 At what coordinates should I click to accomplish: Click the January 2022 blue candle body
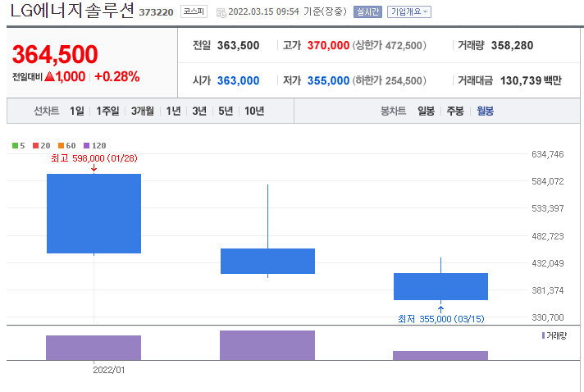coord(94,214)
